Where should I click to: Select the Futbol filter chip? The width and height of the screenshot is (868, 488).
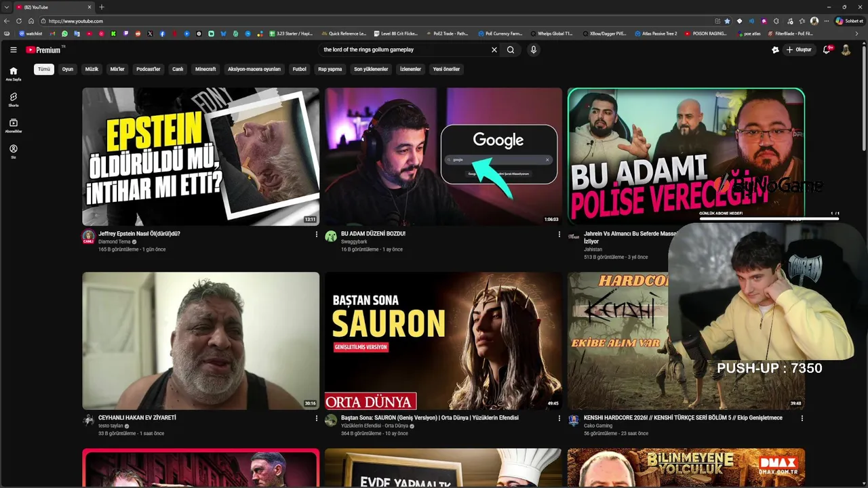click(300, 69)
